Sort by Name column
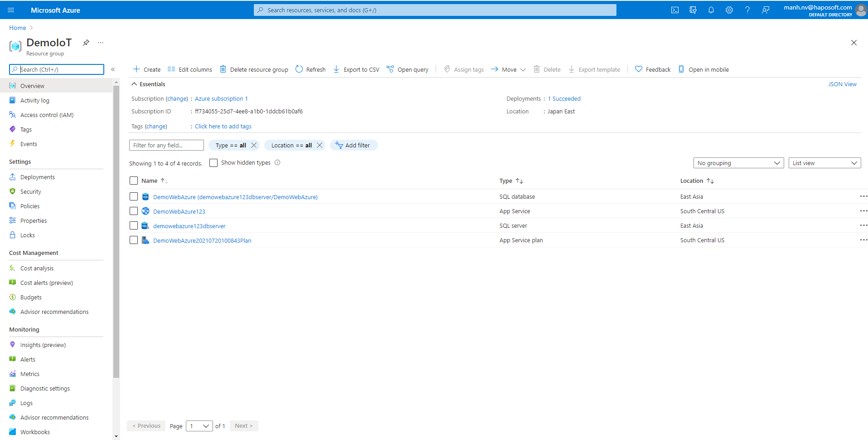 coord(155,181)
